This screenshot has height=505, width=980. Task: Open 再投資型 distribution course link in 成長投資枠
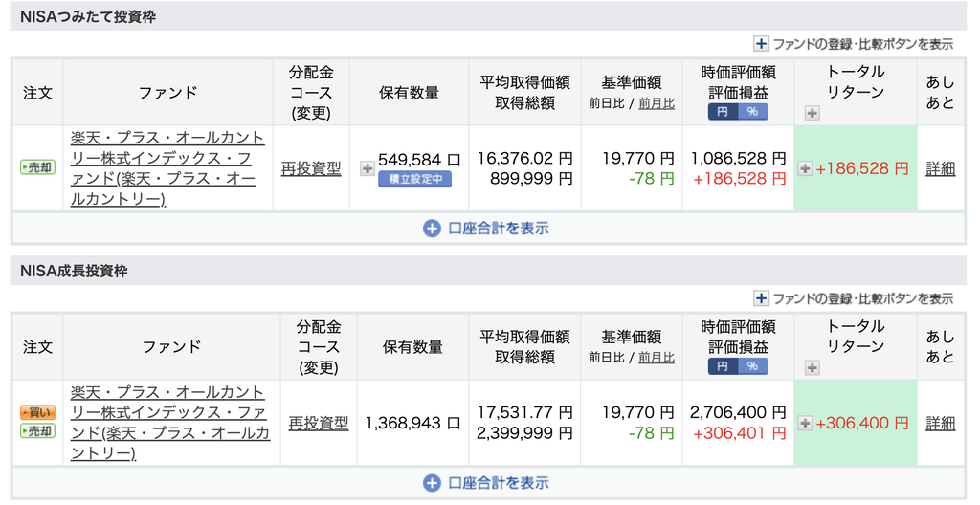[x=318, y=423]
